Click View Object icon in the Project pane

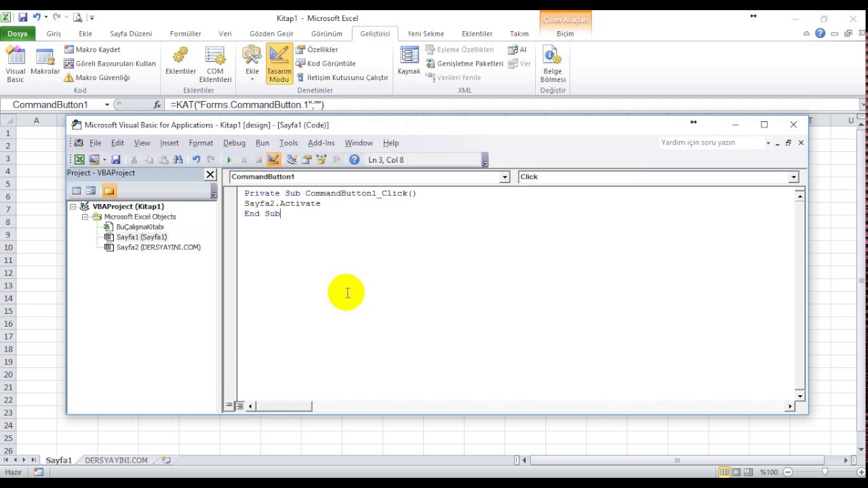coord(91,191)
